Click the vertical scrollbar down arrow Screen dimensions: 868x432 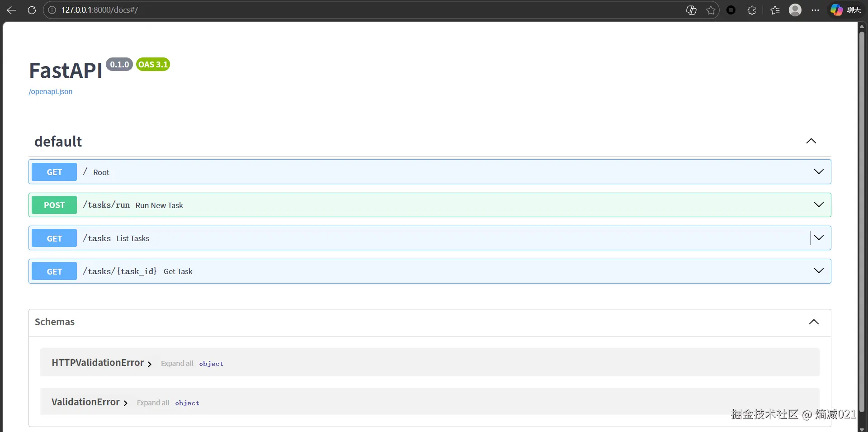pos(862,429)
